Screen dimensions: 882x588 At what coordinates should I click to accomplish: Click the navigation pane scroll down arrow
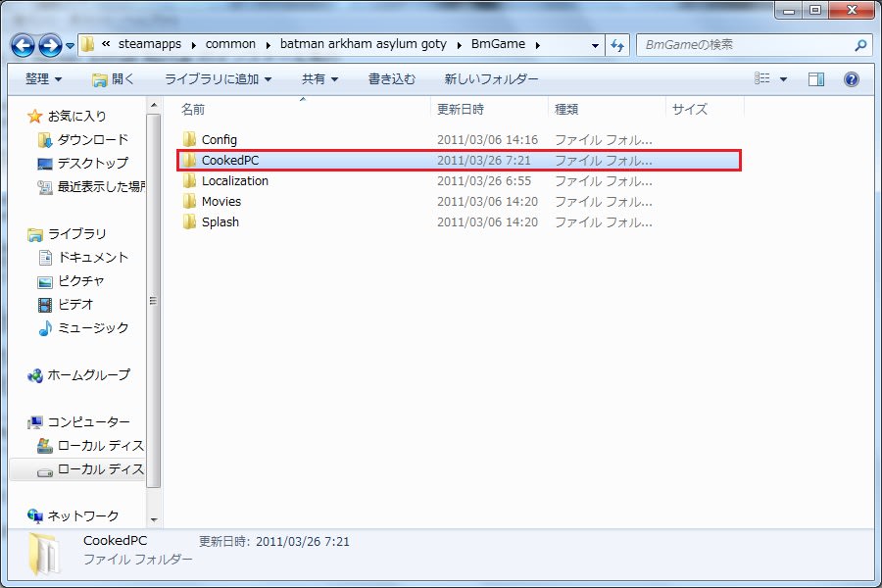[154, 520]
